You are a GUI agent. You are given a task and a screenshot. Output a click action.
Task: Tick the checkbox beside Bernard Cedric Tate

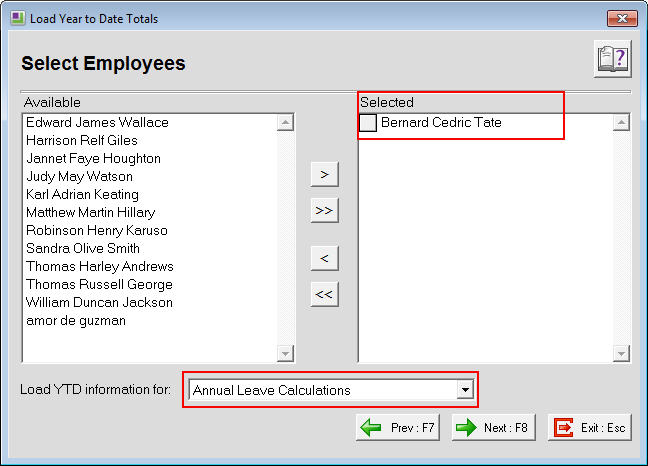pyautogui.click(x=368, y=123)
